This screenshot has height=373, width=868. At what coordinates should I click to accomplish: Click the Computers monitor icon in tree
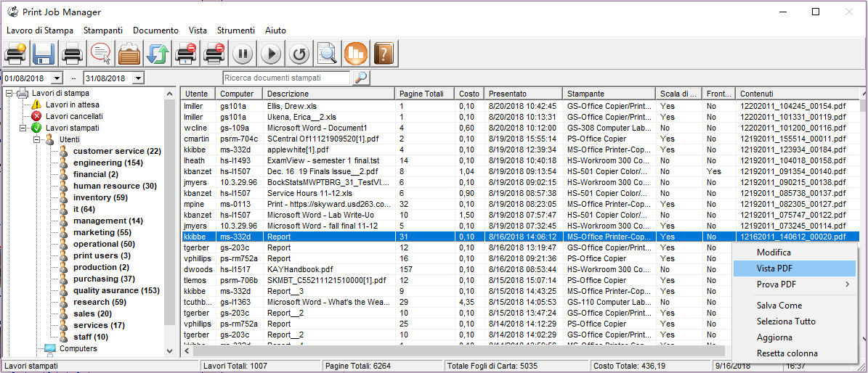pos(50,348)
